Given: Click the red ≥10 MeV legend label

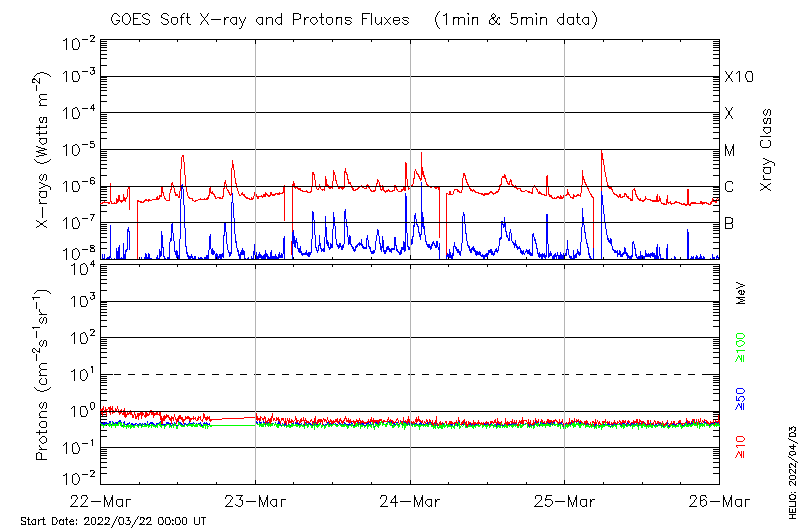Looking at the screenshot, I should 741,445.
